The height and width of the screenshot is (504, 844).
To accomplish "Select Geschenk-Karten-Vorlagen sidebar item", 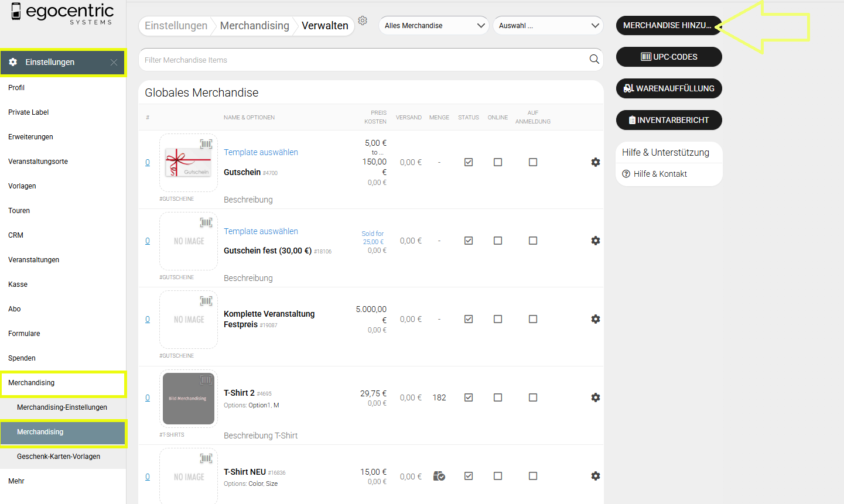I will coord(59,457).
